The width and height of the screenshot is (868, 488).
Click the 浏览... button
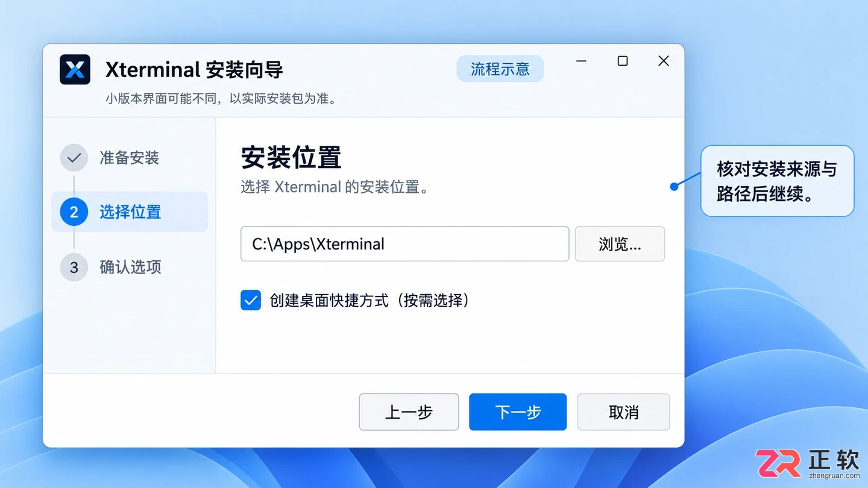(620, 244)
